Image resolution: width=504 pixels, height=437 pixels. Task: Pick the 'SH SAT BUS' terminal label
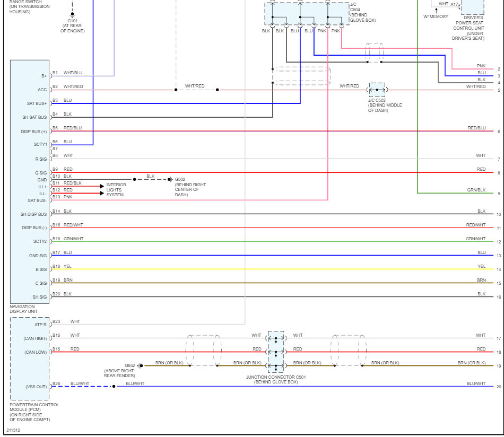point(34,117)
